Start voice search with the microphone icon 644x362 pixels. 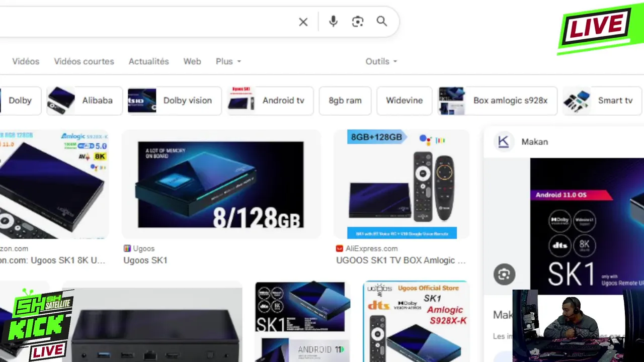333,21
